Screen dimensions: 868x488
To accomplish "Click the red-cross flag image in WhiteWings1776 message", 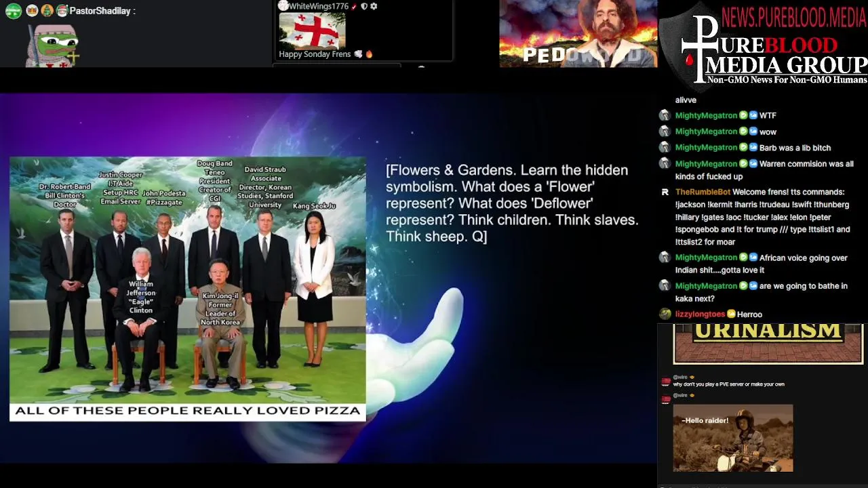I will tap(312, 30).
